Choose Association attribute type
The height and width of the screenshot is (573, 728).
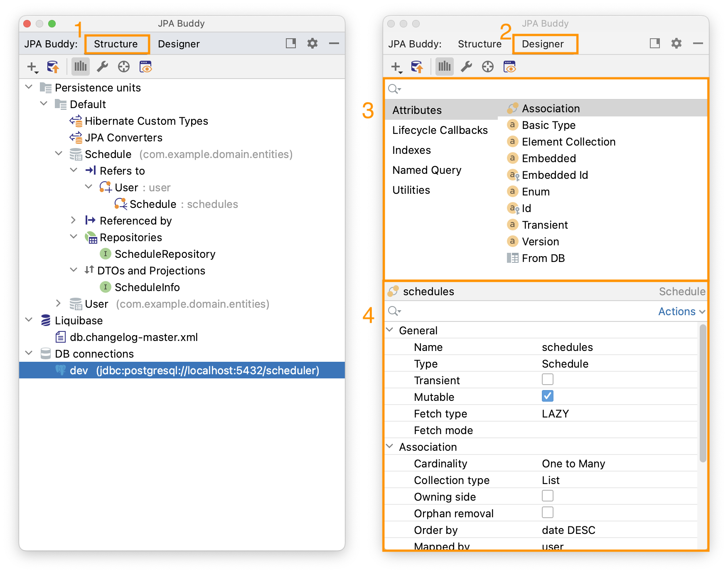coord(603,109)
